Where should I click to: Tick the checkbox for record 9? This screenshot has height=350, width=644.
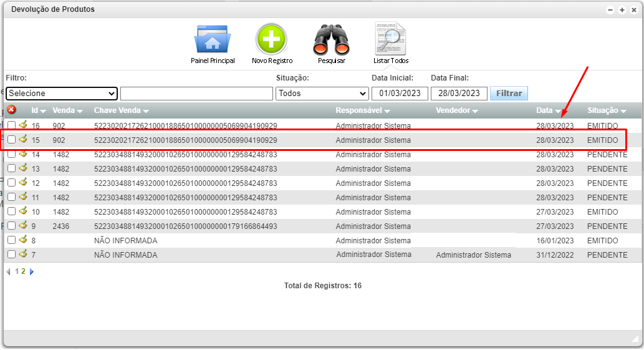click(12, 226)
